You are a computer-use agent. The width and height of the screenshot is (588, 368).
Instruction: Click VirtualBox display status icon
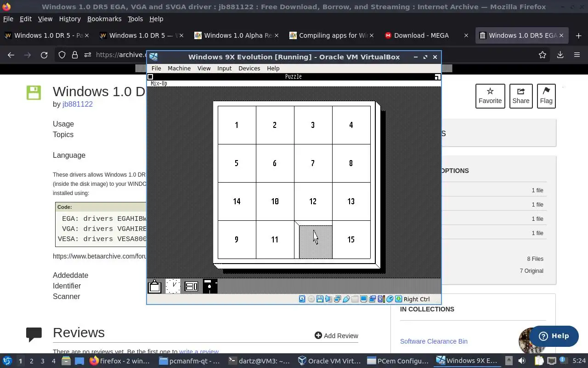(363, 299)
